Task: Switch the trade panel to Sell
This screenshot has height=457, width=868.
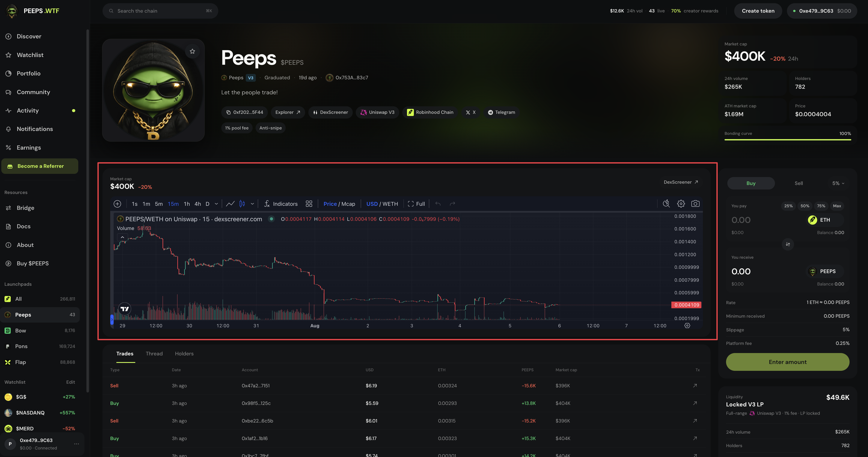Action: click(x=799, y=183)
